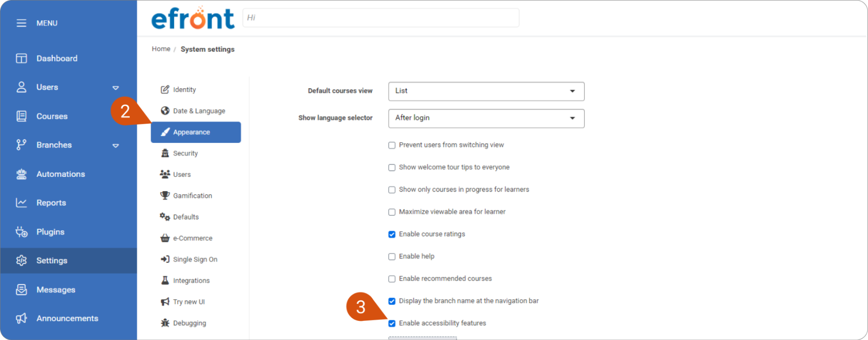This screenshot has height=340, width=868.
Task: Expand the Users sidebar submenu arrow
Action: (116, 88)
